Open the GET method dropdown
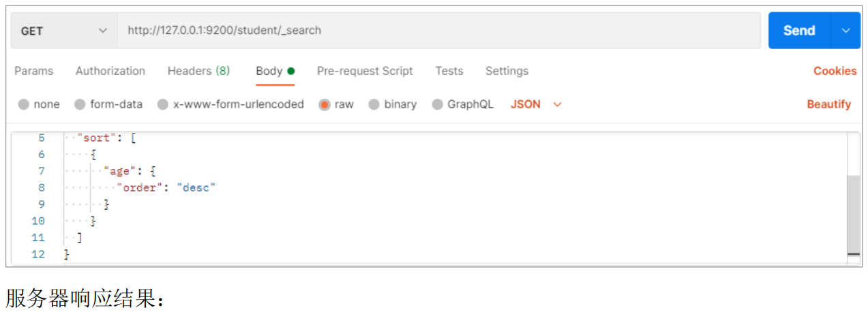This screenshot has width=868, height=312. coord(64,31)
